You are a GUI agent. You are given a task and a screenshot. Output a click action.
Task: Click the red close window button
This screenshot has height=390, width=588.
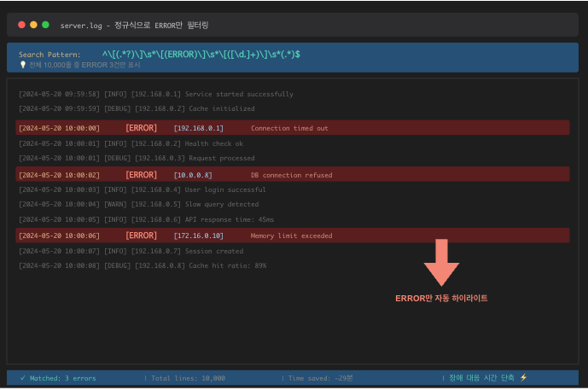[21, 26]
